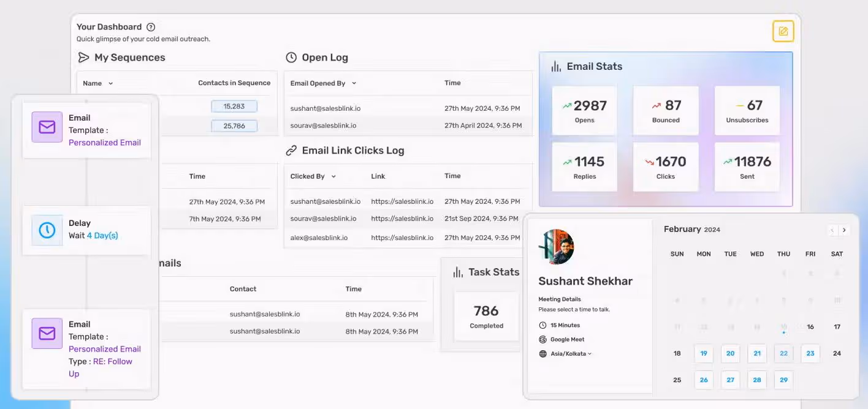Click Sushant Shekhar's profile photo
Viewport: 868px width, 409px height.
557,247
